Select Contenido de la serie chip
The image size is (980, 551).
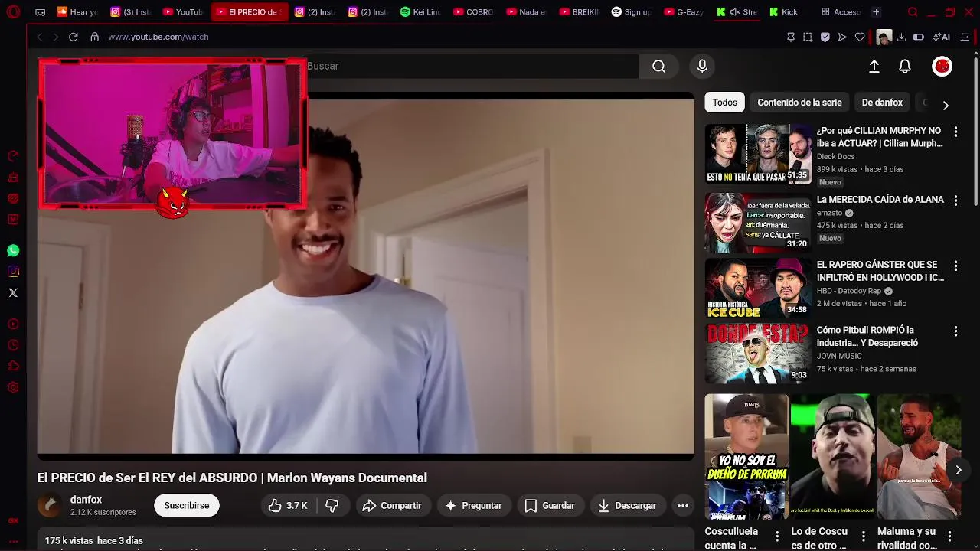pos(799,103)
